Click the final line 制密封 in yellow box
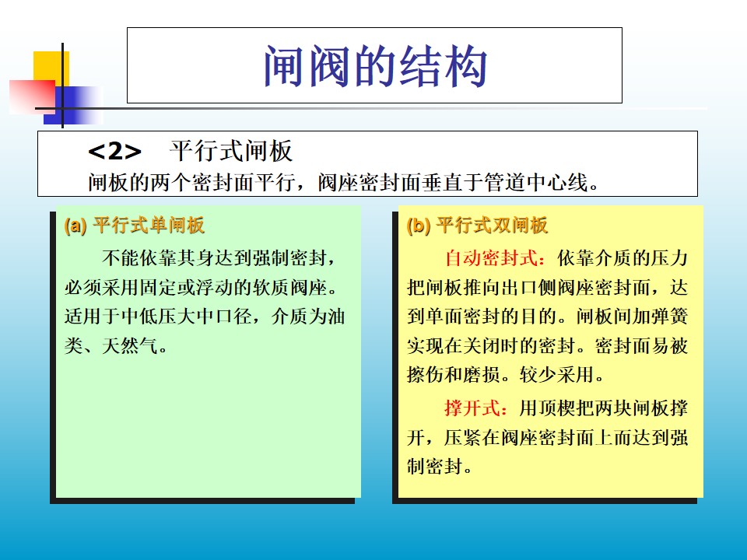Viewport: 747px width, 560px height. click(440, 467)
